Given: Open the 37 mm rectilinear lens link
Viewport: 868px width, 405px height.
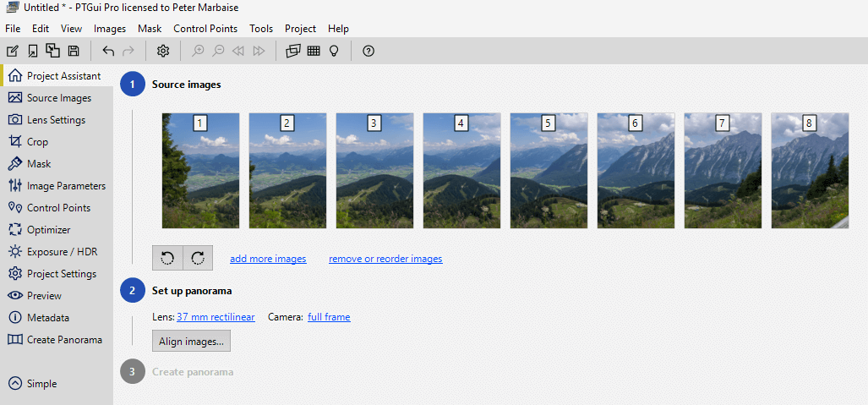Looking at the screenshot, I should [x=216, y=317].
